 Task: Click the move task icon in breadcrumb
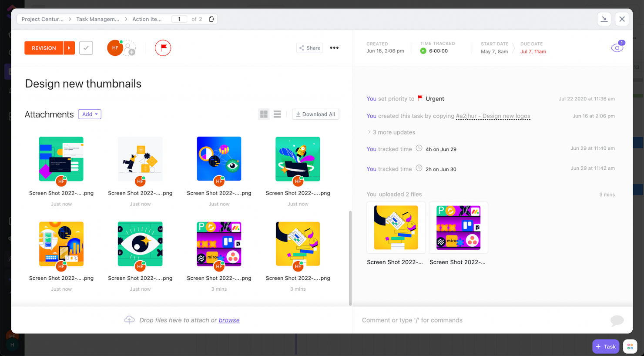tap(212, 19)
